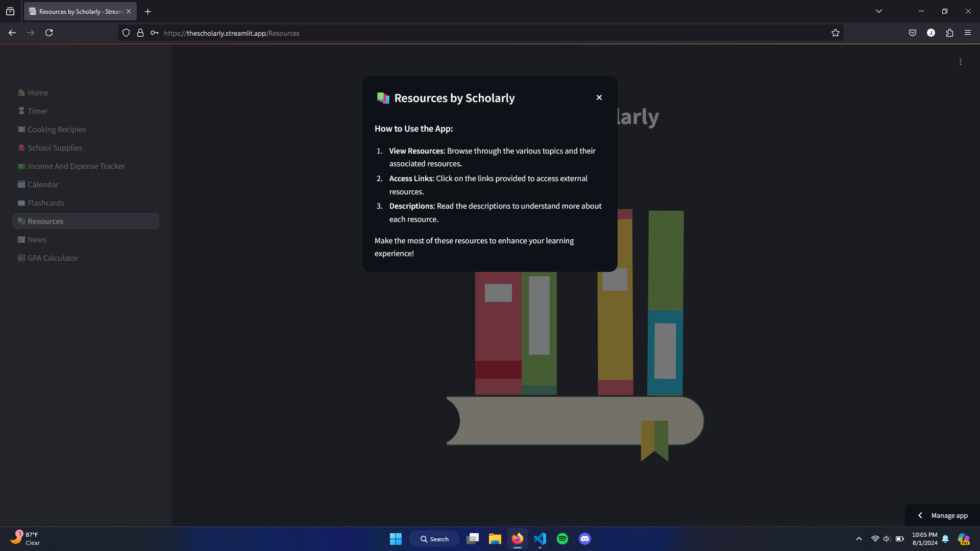The height and width of the screenshot is (551, 980).
Task: Open the Streamlit three-dot app menu
Action: coord(960,62)
